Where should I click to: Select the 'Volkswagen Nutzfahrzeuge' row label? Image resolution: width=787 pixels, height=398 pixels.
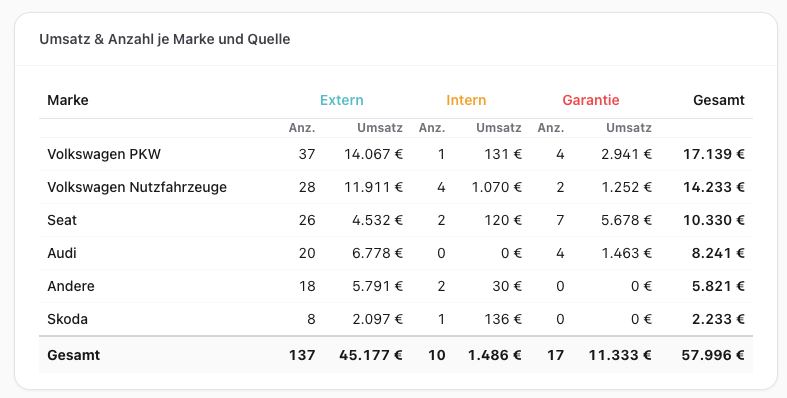coord(137,187)
